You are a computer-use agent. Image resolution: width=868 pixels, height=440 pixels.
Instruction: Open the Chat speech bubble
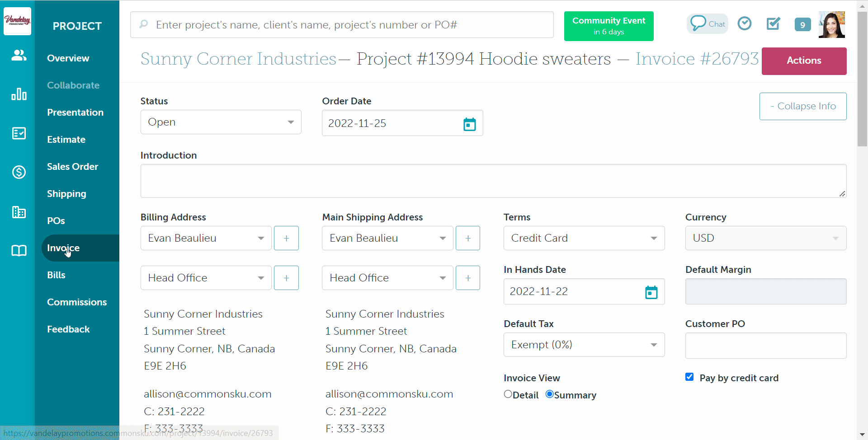707,24
